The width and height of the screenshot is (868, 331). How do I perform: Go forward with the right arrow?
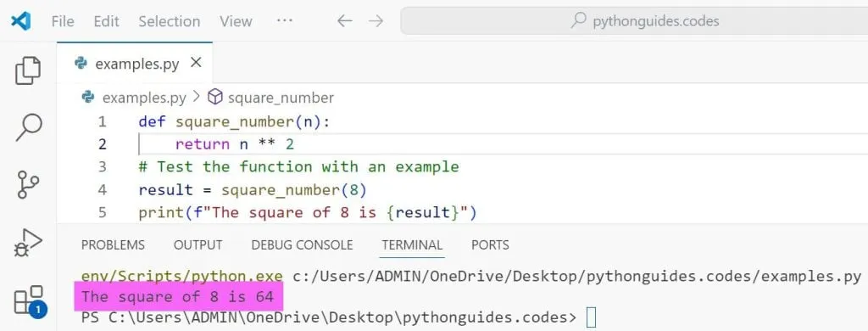point(376,21)
